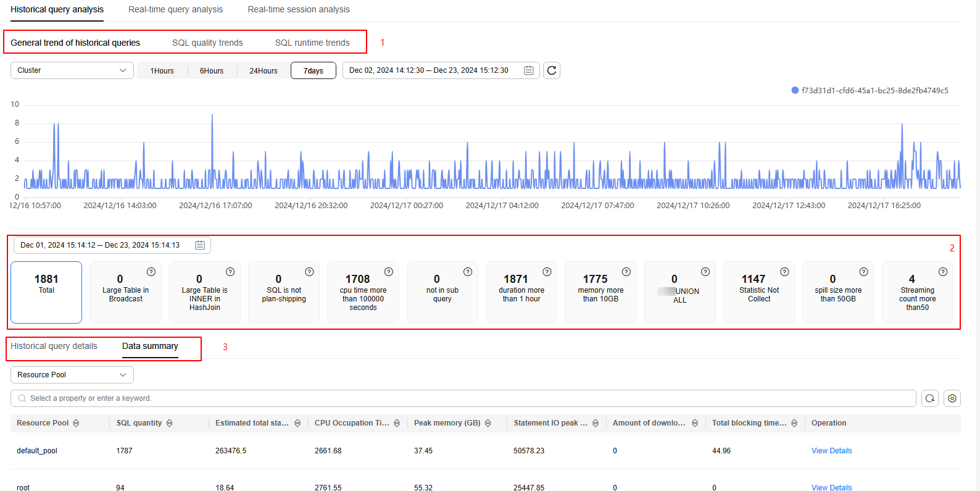980x491 pixels.
Task: Toggle legend series f73d31d1-cfd6-45a1-bc25-8de2fb4749c5
Action: [870, 90]
